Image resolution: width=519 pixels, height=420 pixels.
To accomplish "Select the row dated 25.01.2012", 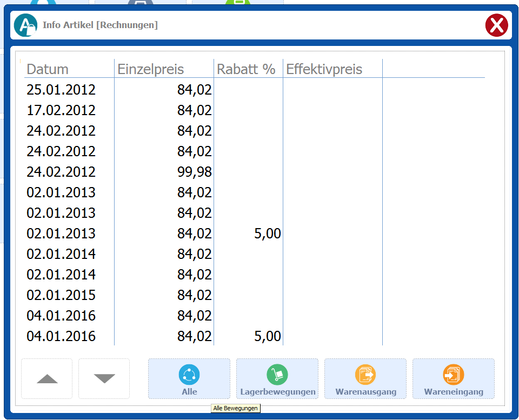I will coord(61,90).
